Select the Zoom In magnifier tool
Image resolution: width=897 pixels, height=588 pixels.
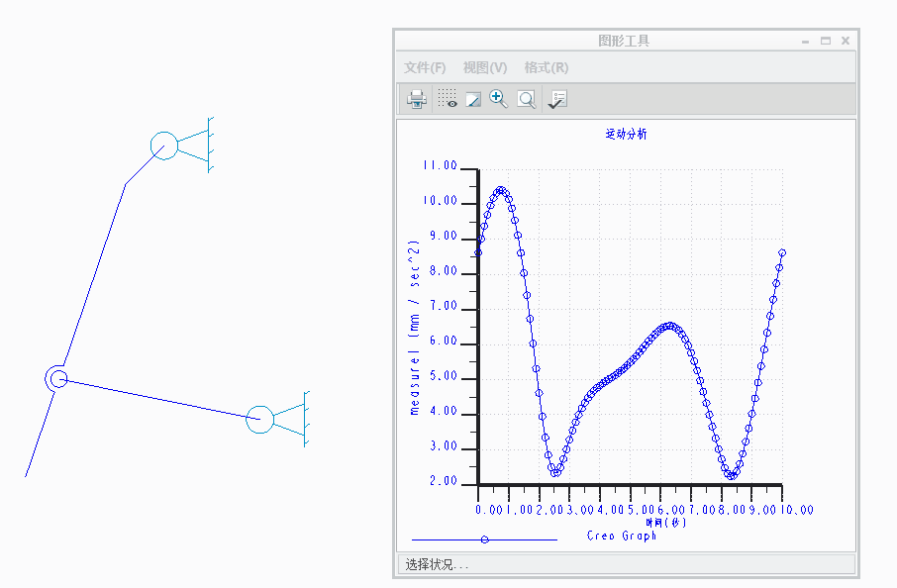tap(498, 99)
